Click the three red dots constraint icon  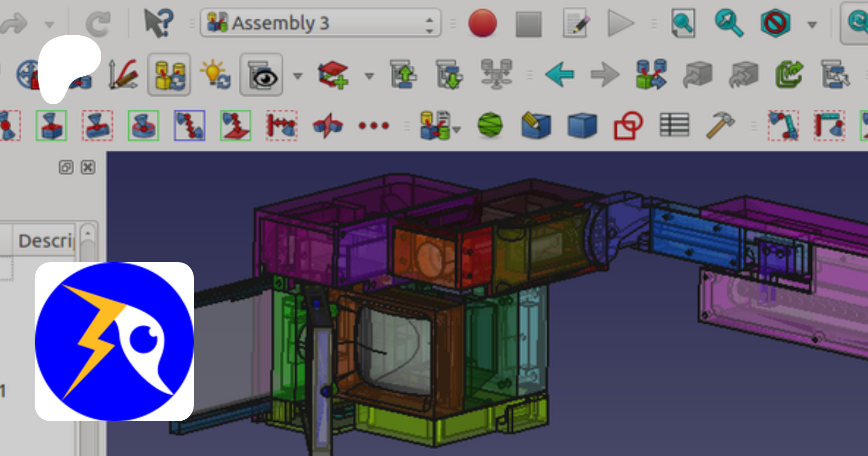(x=374, y=126)
